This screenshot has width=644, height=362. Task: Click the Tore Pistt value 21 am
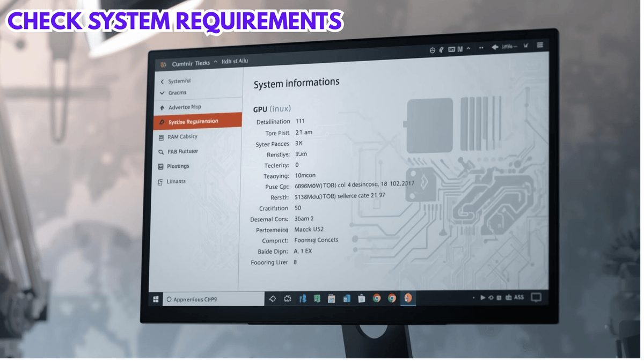point(304,132)
